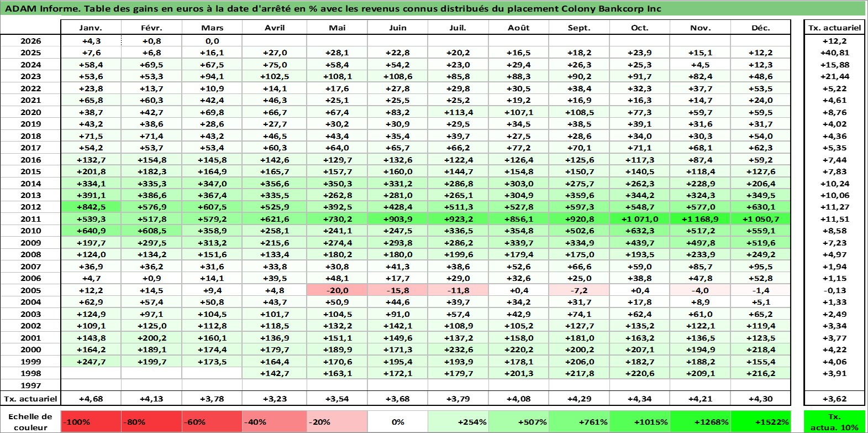Select the year label 2020
868x433 pixels.
(31, 112)
